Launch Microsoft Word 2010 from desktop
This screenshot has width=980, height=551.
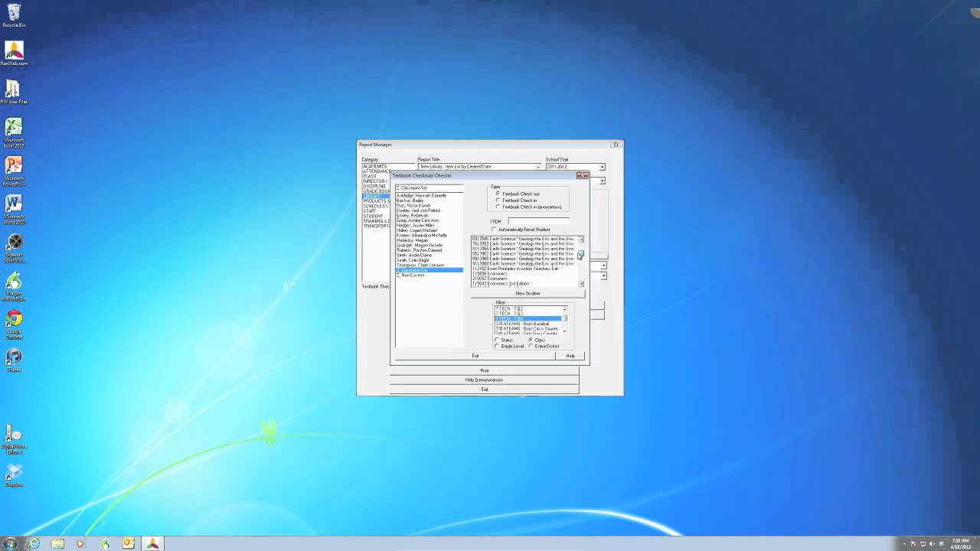pyautogui.click(x=14, y=209)
